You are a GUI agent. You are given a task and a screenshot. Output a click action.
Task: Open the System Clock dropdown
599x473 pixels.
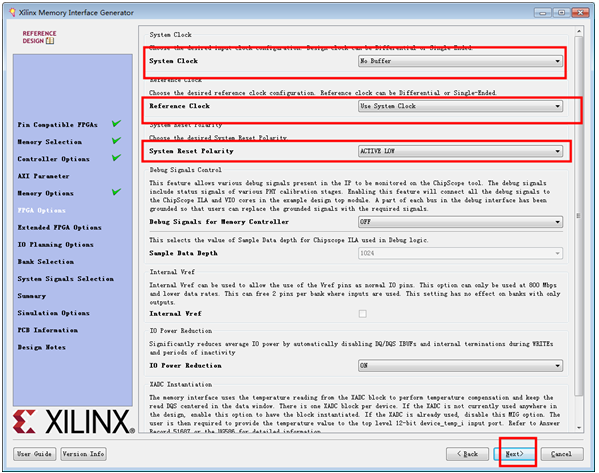pos(460,61)
